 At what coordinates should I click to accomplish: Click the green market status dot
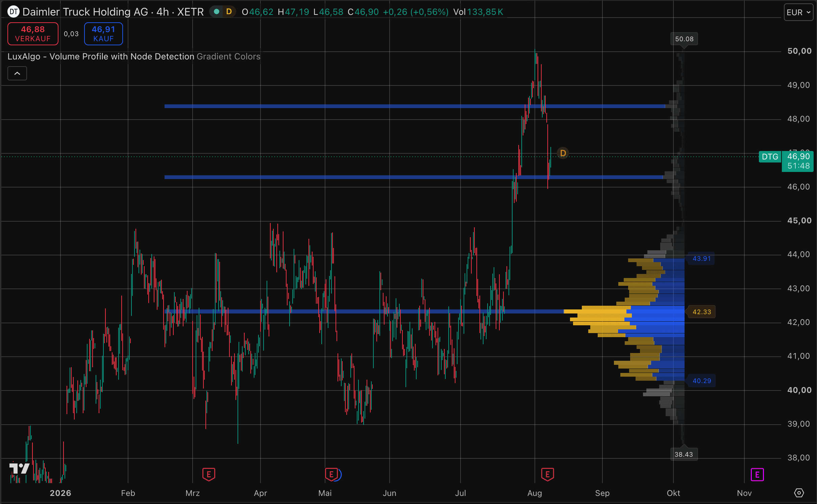click(217, 12)
